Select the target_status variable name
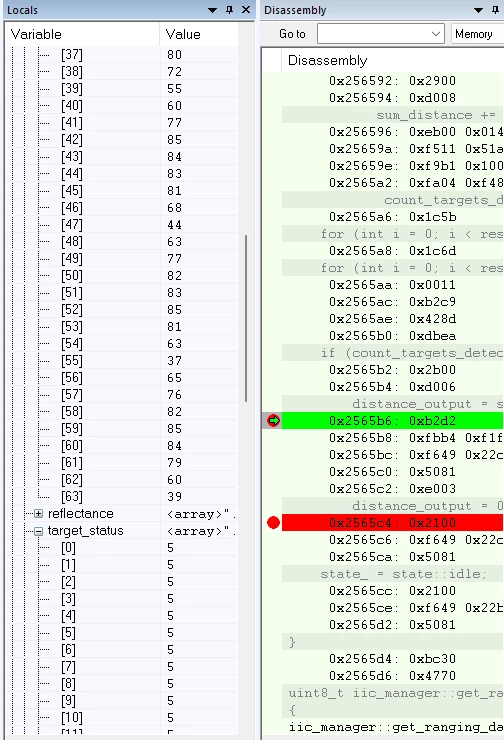 coord(85,530)
